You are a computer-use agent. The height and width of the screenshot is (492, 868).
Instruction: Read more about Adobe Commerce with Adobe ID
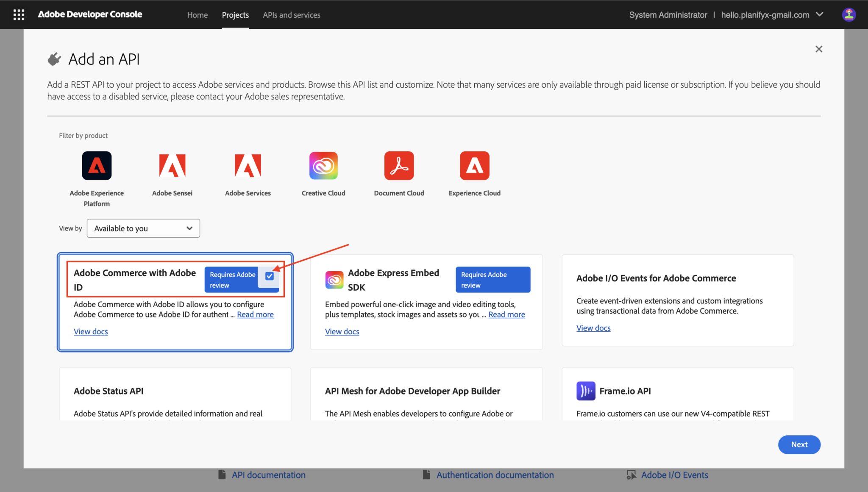coord(255,314)
